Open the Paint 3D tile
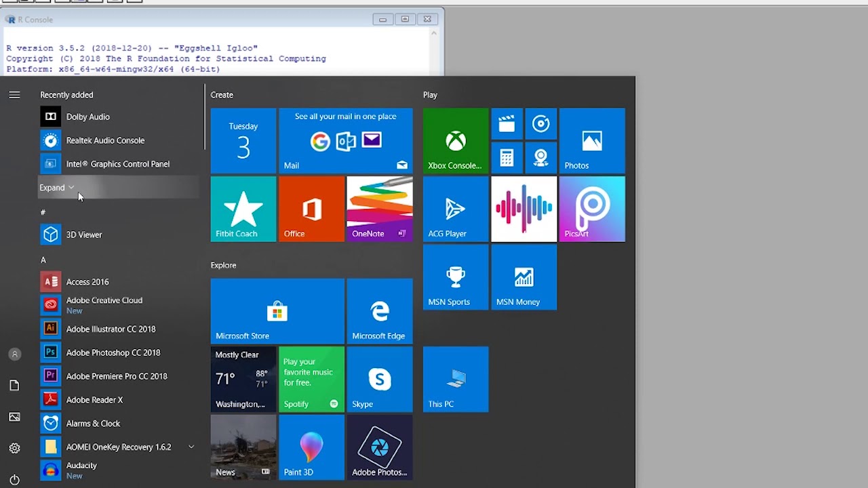The width and height of the screenshot is (868, 488). pos(312,447)
